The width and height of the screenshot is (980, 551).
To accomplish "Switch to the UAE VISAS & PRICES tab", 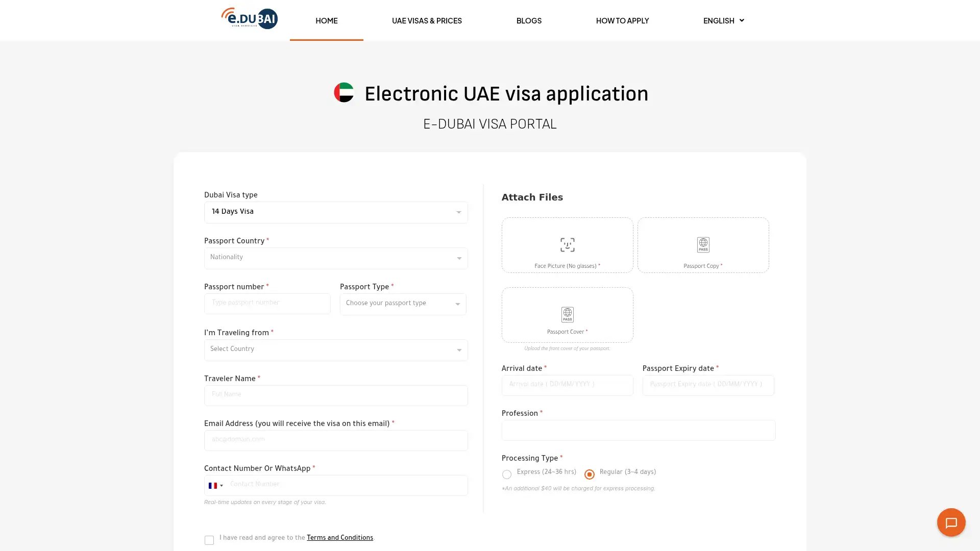I will click(x=427, y=21).
